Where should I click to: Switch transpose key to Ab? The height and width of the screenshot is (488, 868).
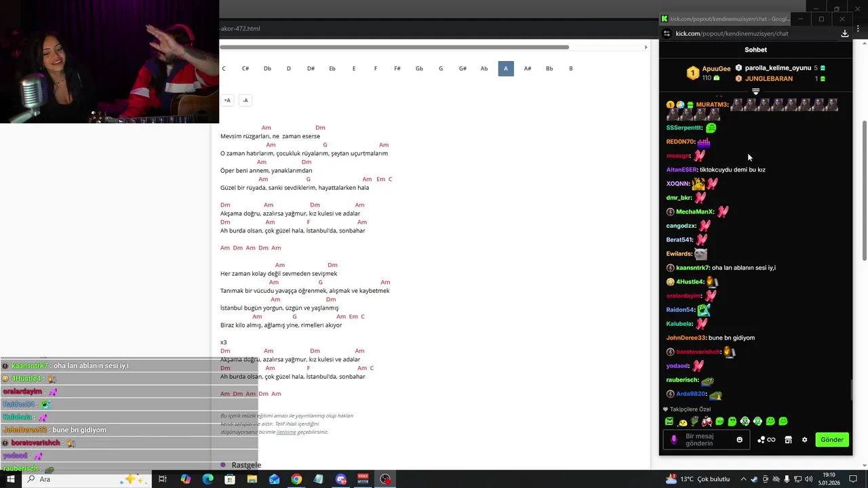click(x=484, y=68)
